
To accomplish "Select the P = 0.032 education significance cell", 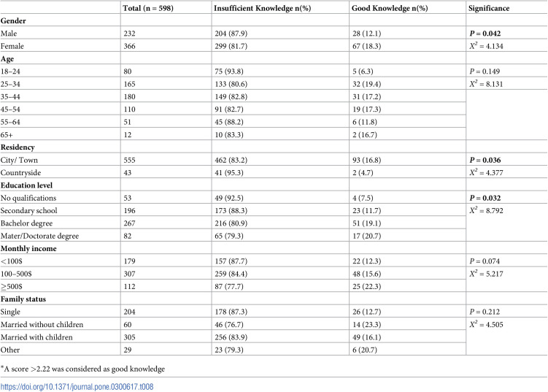I will coord(485,198).
